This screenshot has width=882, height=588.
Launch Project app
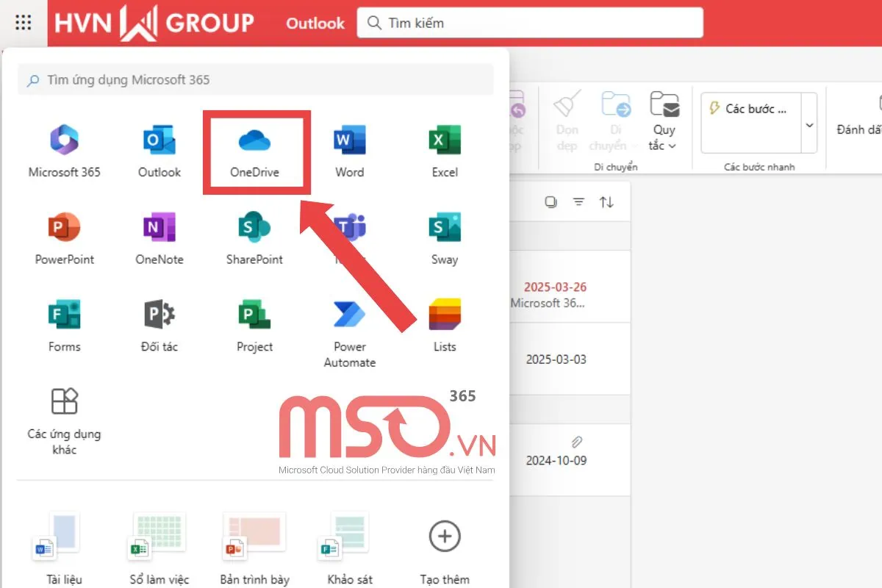coord(255,326)
